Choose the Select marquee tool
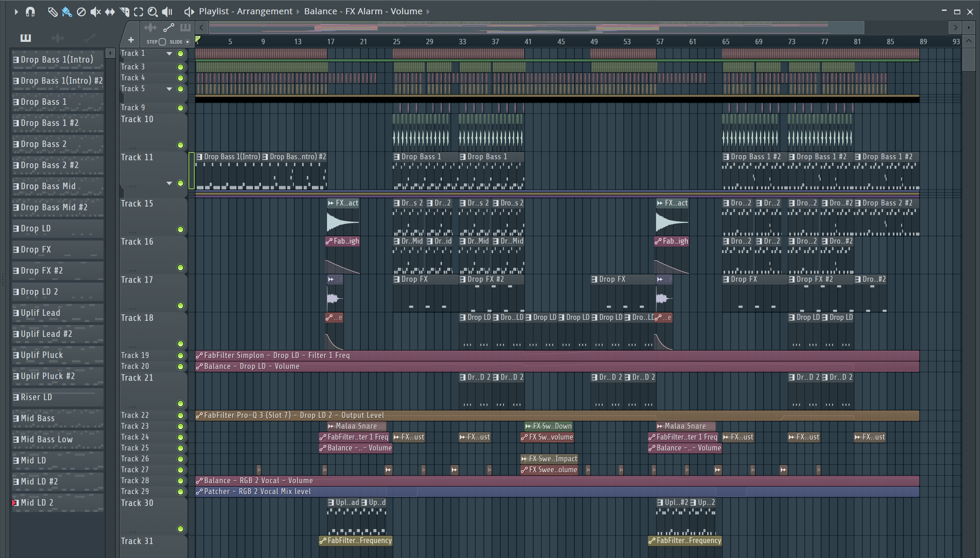 (138, 12)
